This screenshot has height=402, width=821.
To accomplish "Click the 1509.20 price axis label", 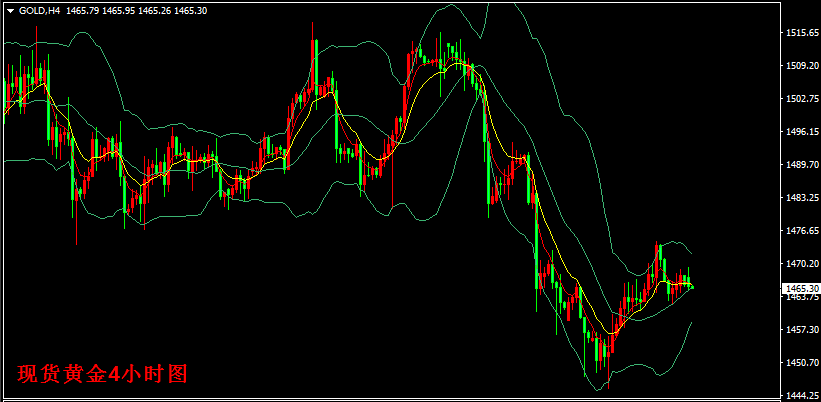I will point(802,65).
